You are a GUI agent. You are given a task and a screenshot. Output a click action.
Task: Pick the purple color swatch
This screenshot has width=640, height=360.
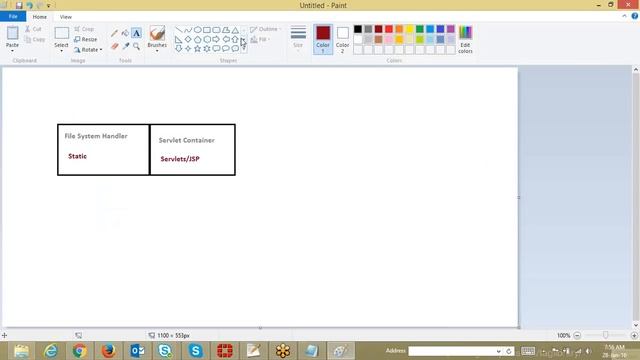(451, 29)
